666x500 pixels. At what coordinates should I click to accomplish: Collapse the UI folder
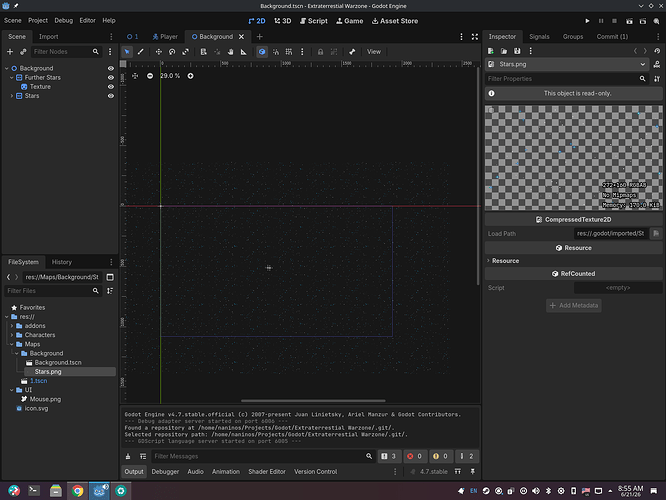click(x=12, y=390)
